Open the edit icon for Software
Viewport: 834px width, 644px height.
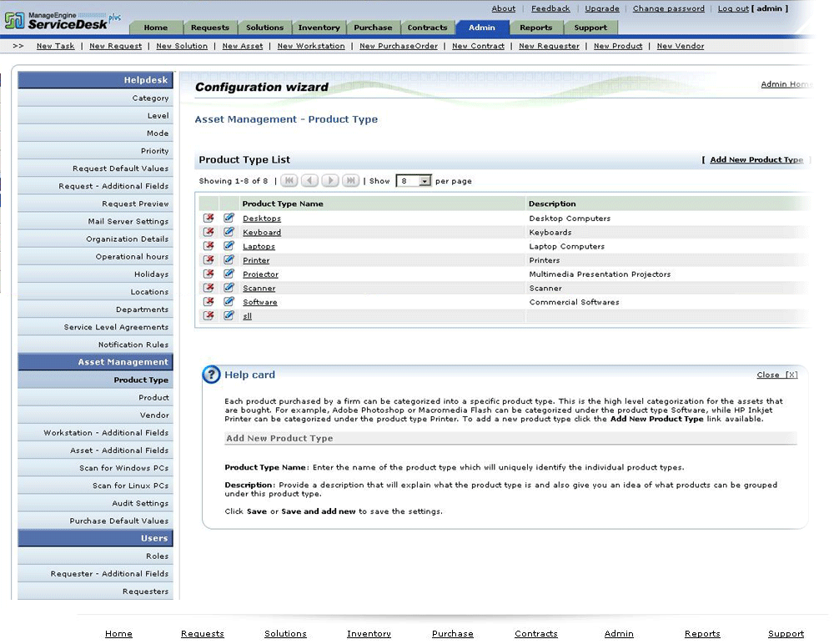(228, 301)
